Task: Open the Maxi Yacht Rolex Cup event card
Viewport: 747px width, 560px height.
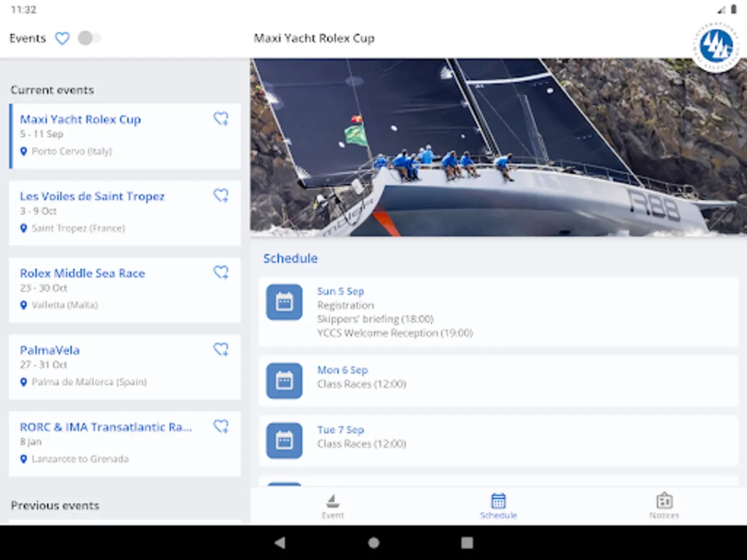Action: (125, 136)
